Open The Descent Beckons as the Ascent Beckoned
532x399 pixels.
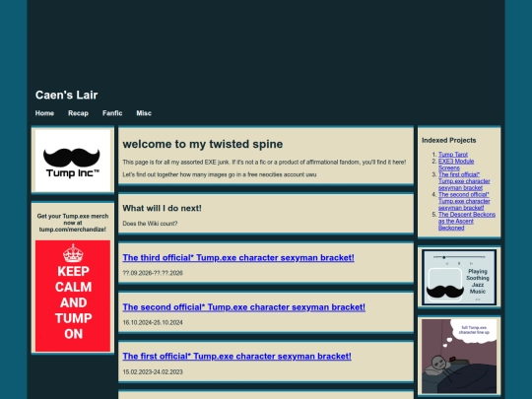[467, 222]
